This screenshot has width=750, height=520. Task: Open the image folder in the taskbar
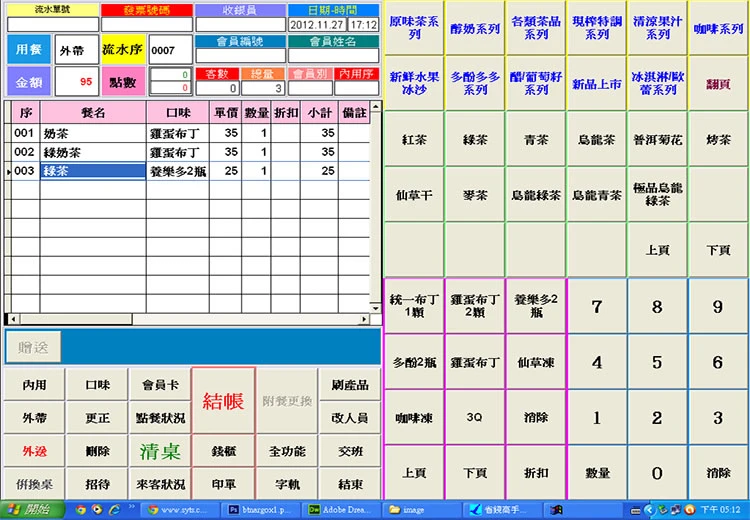coord(420,509)
